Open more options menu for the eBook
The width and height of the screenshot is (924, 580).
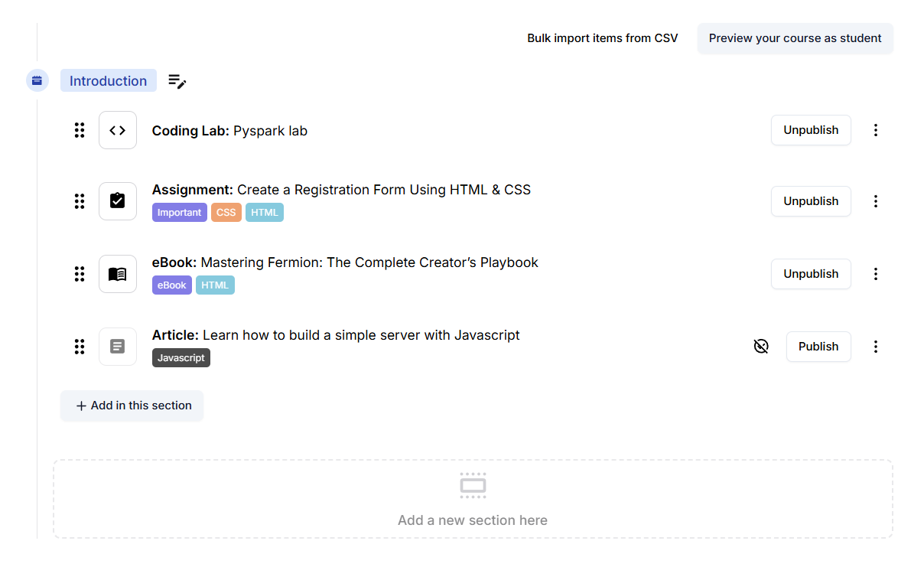[876, 274]
